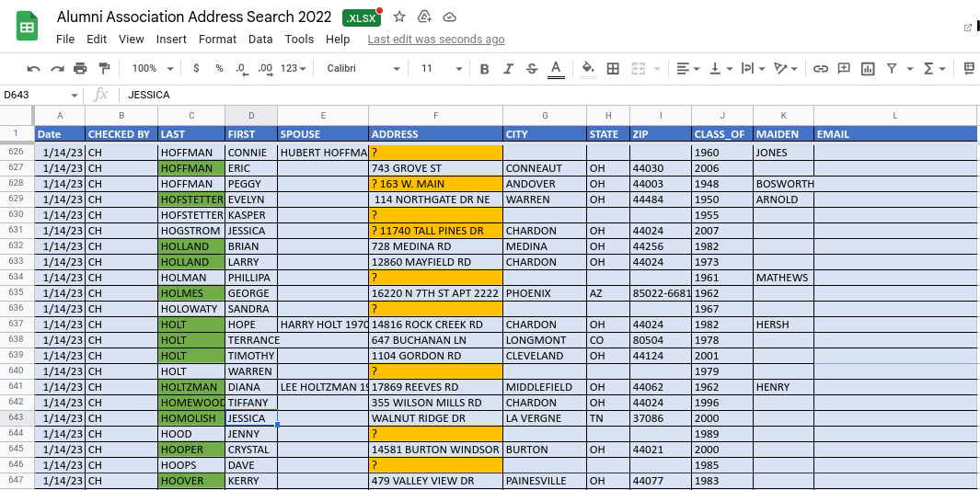The width and height of the screenshot is (980, 490).
Task: Format as currency with dollar icon
Action: [x=196, y=69]
